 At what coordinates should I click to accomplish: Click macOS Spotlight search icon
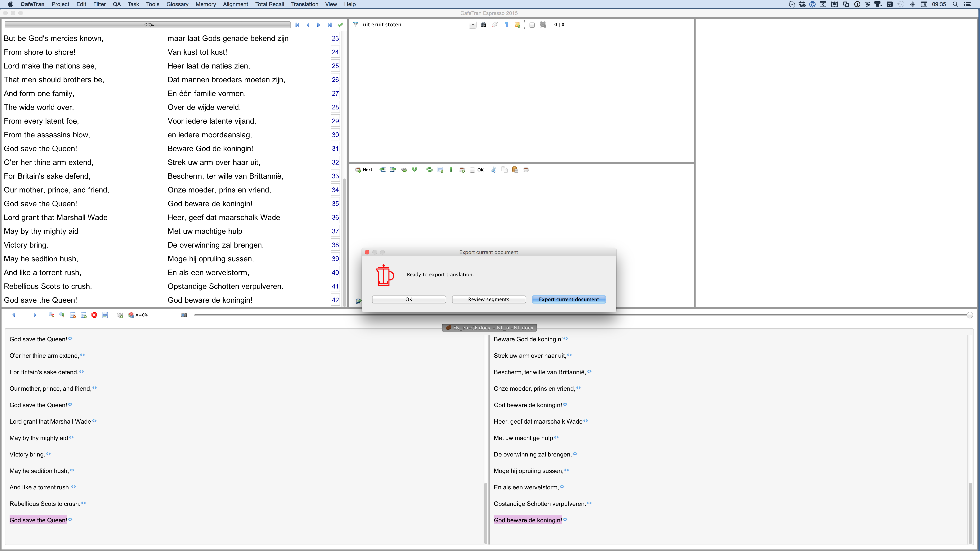955,4
